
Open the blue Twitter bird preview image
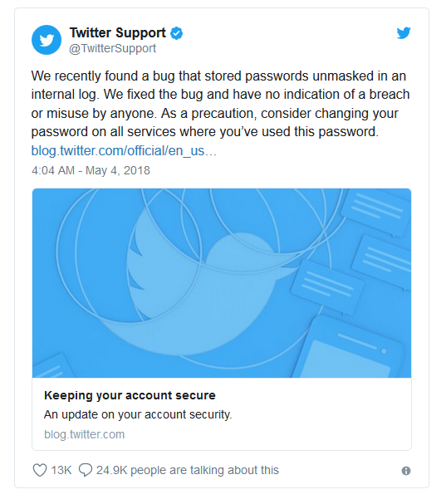click(x=222, y=283)
